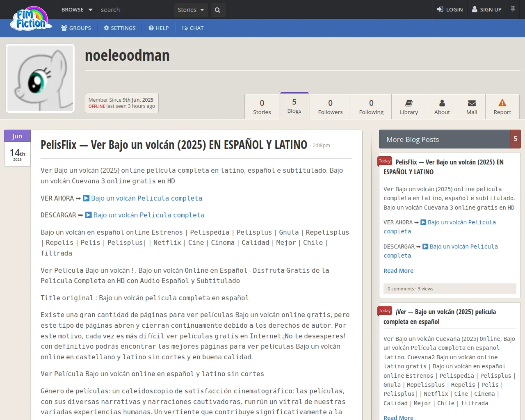This screenshot has height=420, width=525.
Task: Click the noeleoodman pony avatar image
Action: tap(40, 78)
